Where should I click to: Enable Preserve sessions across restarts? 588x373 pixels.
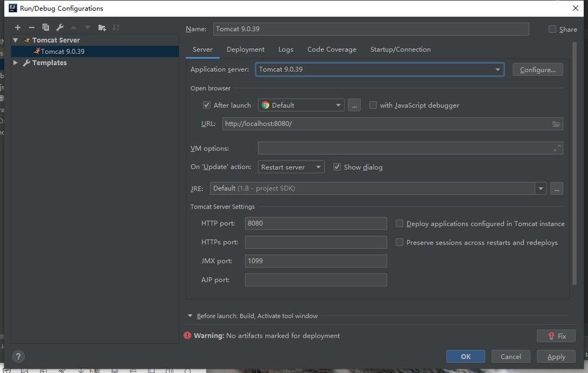[400, 243]
